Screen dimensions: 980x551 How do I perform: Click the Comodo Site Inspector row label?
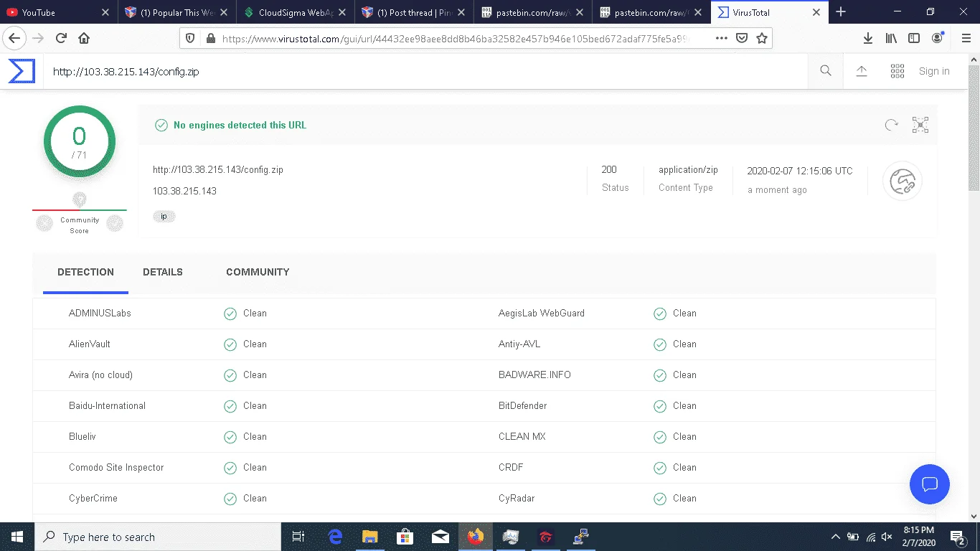pyautogui.click(x=116, y=467)
